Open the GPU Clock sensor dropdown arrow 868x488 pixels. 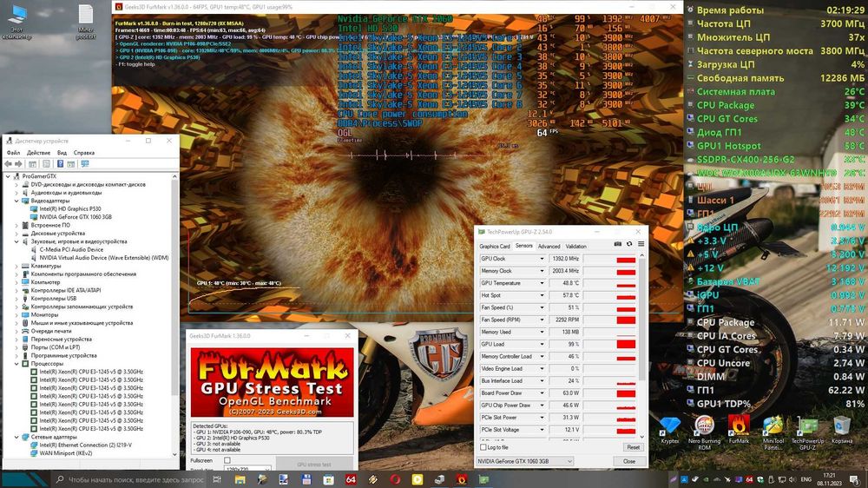tap(542, 259)
